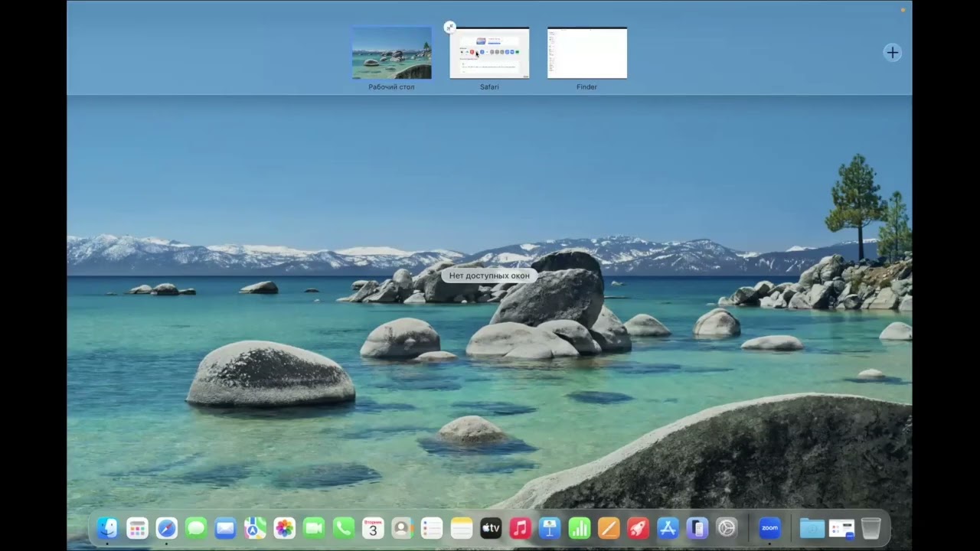The height and width of the screenshot is (551, 980).
Task: Exit full screen on the Safari space thumbnail
Action: [449, 28]
